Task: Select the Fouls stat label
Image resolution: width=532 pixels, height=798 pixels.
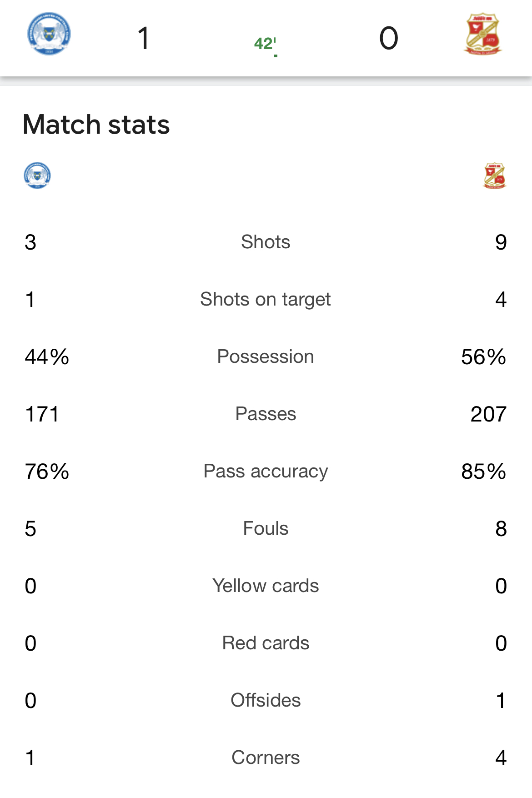Action: coord(266,528)
